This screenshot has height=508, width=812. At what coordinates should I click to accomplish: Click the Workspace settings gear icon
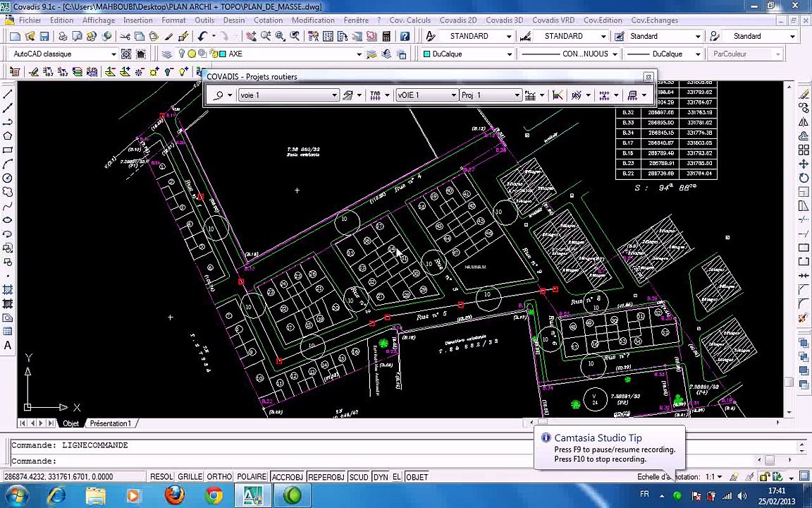point(126,54)
